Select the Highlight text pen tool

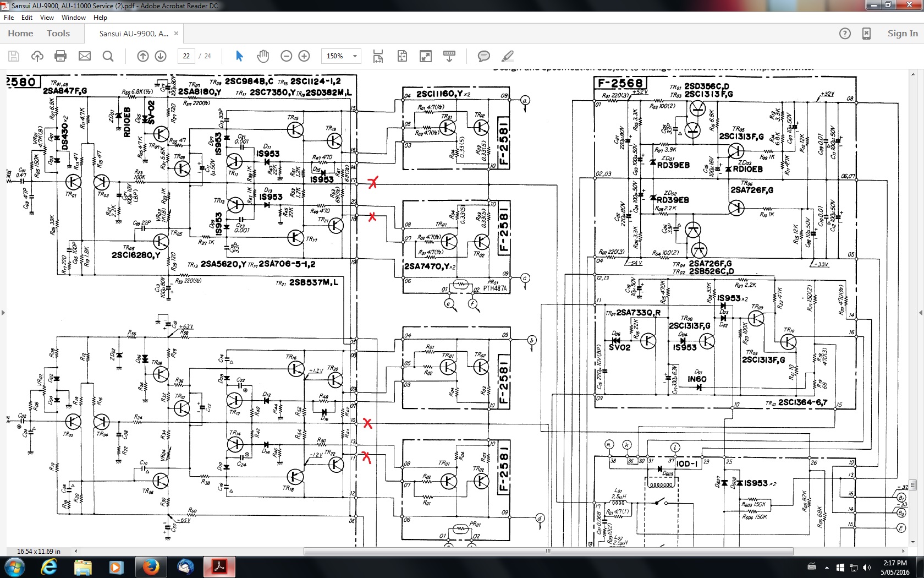508,56
